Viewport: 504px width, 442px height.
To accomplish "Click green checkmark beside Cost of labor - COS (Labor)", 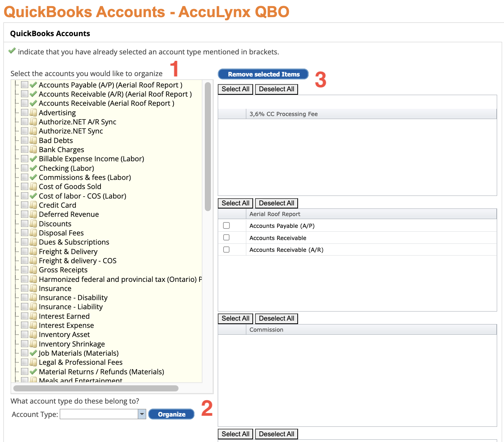I will [33, 196].
